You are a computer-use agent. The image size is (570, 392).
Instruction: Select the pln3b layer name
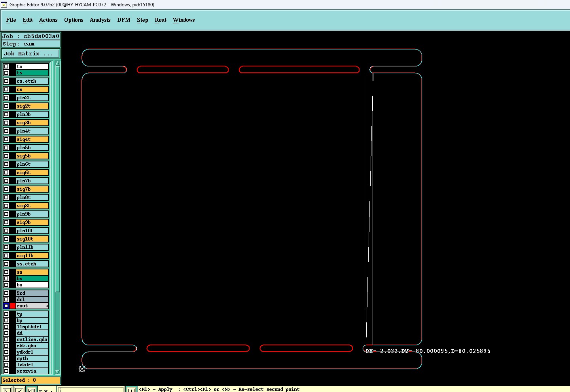[x=32, y=114]
